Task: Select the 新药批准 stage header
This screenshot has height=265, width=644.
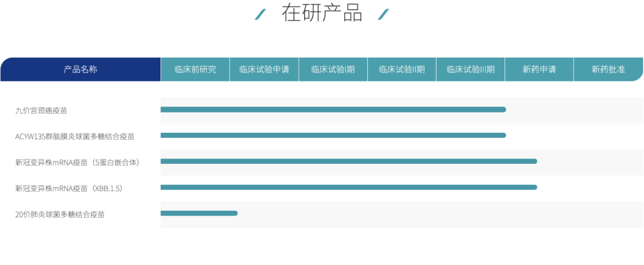Action: [608, 69]
